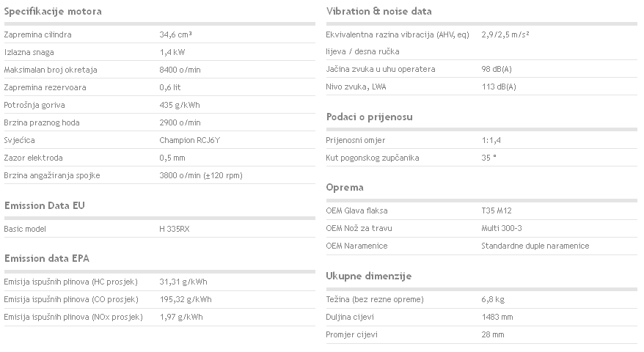The height and width of the screenshot is (352, 644).
Task: Click the Standardne duple naramenice value
Action: tap(535, 246)
